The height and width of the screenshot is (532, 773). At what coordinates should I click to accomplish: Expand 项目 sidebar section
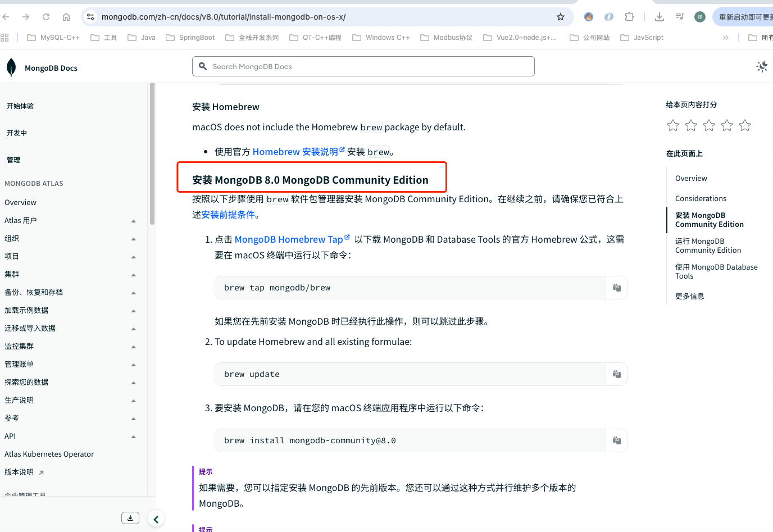point(134,257)
